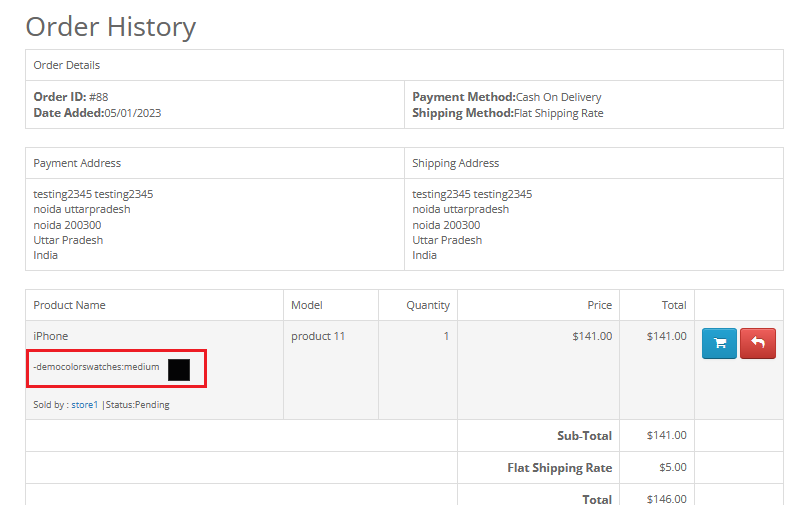Select the democolorswatches:medium option text
This screenshot has width=797, height=505.
[97, 367]
